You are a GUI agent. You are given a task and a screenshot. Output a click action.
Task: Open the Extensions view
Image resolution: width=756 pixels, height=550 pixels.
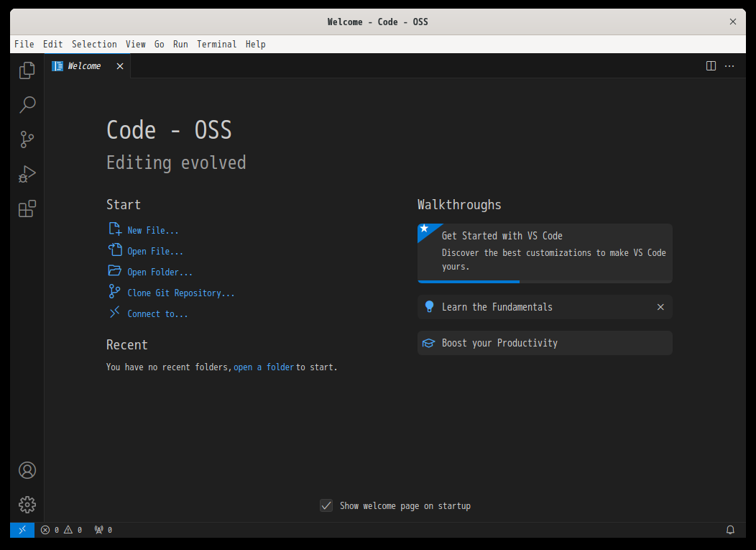click(x=27, y=209)
